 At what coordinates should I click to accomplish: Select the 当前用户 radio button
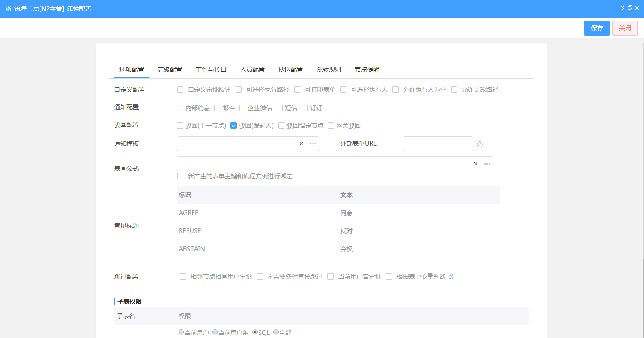(x=181, y=332)
